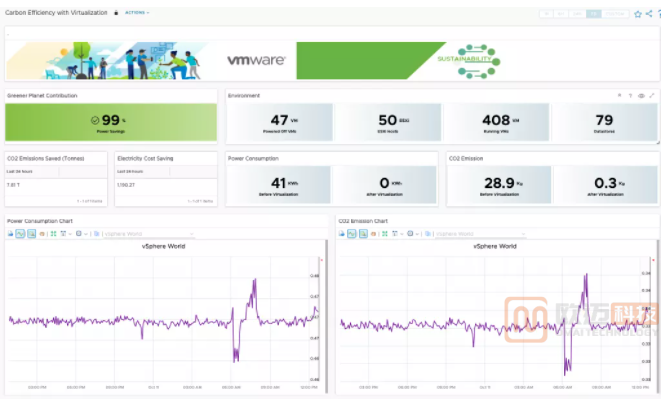The width and height of the screenshot is (662, 399).
Task: Open date controls dropdown in CO2 Emission Chart toolbar
Action: click(397, 233)
